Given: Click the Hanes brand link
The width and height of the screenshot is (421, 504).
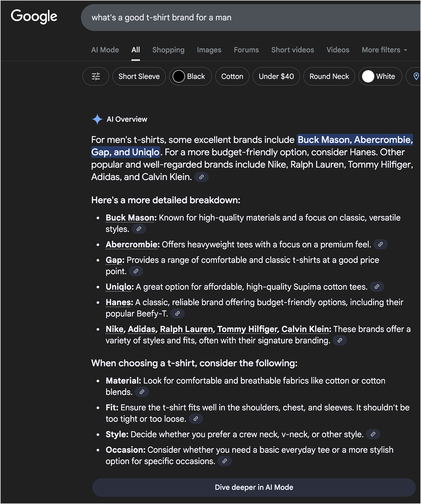Looking at the screenshot, I should [118, 302].
